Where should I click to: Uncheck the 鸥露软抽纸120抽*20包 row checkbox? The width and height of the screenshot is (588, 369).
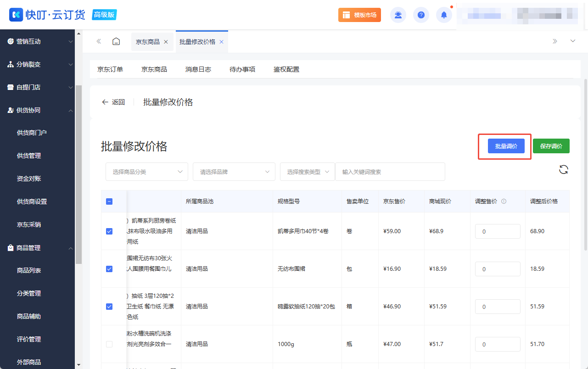click(x=109, y=307)
